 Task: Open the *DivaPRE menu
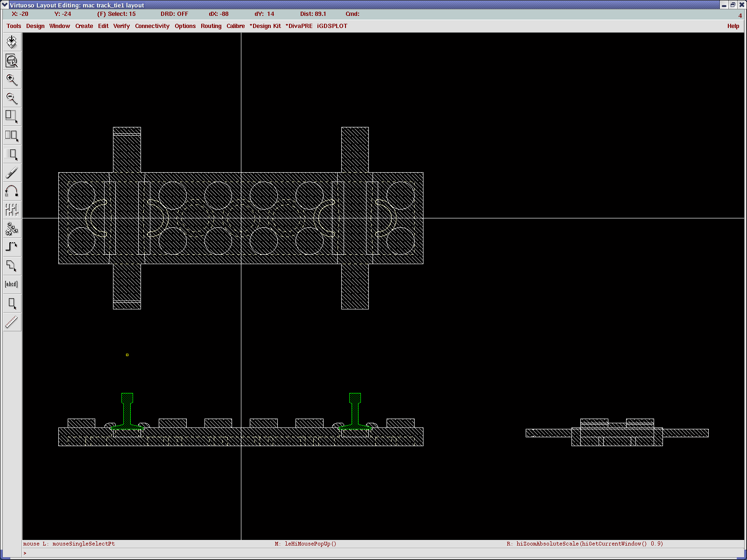click(299, 26)
